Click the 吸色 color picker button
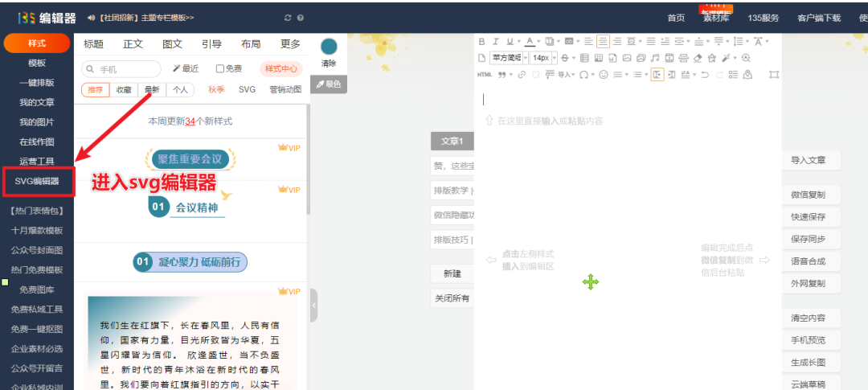Viewport: 868px width, 390px height. [x=329, y=84]
